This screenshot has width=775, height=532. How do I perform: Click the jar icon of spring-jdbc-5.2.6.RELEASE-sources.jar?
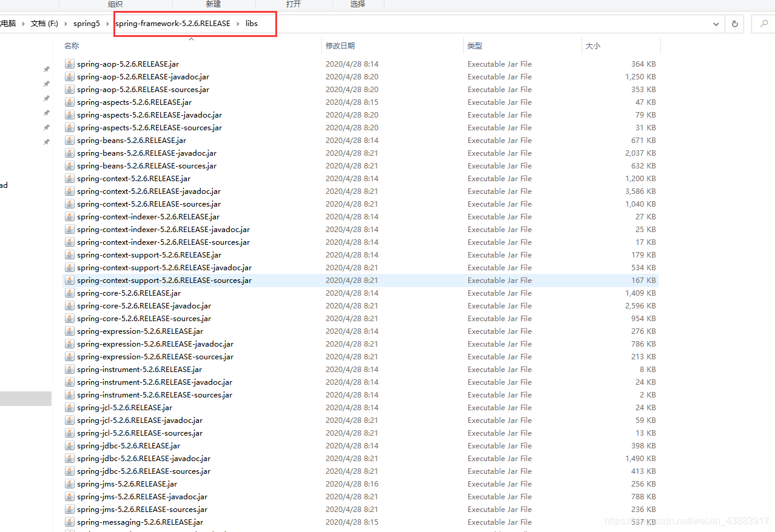[69, 471]
